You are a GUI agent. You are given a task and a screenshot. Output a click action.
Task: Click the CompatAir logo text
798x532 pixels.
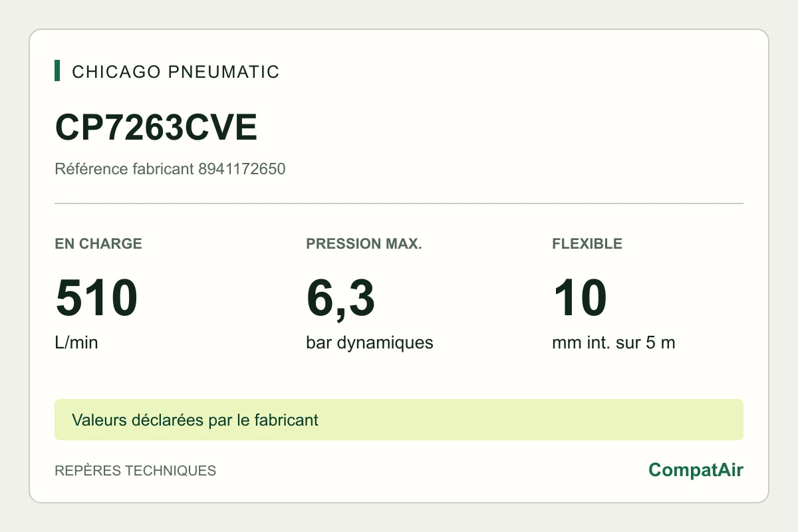[696, 470]
